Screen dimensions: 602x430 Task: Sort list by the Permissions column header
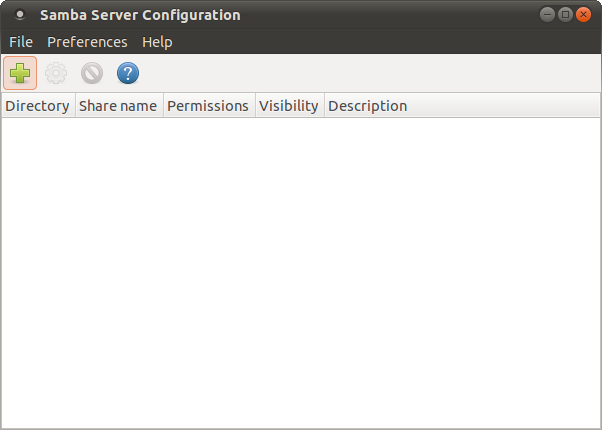coord(209,106)
